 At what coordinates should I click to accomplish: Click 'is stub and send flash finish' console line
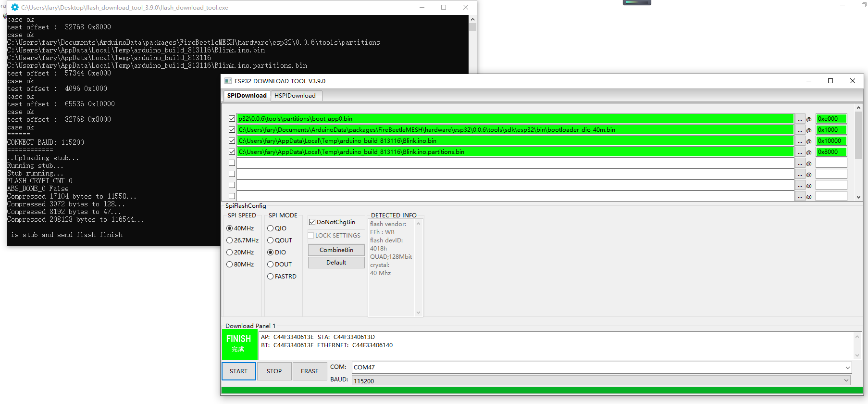[x=67, y=235]
